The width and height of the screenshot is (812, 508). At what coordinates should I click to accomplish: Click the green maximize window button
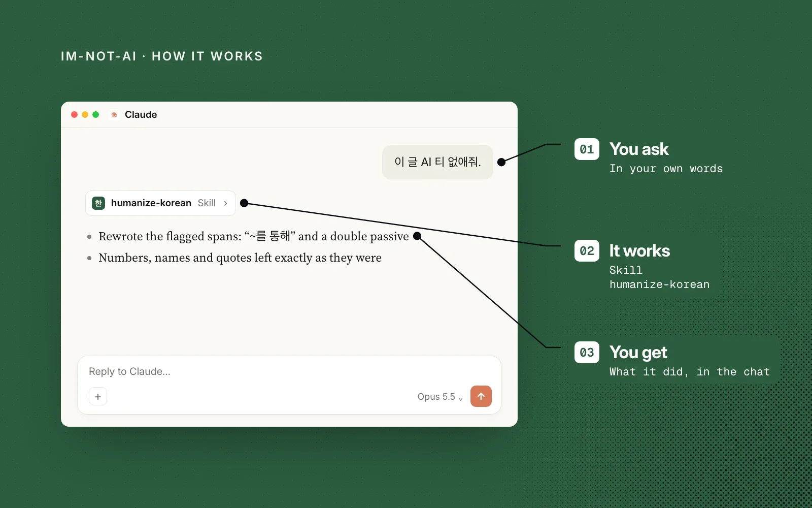tap(96, 115)
